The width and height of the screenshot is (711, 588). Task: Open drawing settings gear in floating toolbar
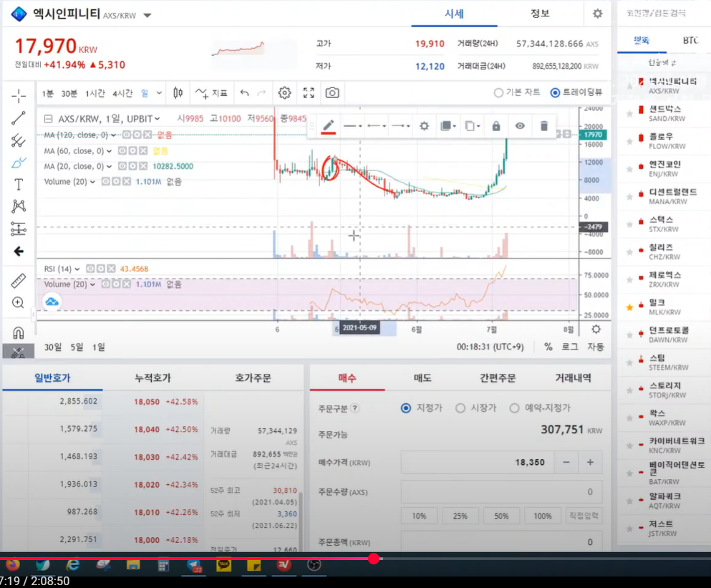[x=424, y=126]
